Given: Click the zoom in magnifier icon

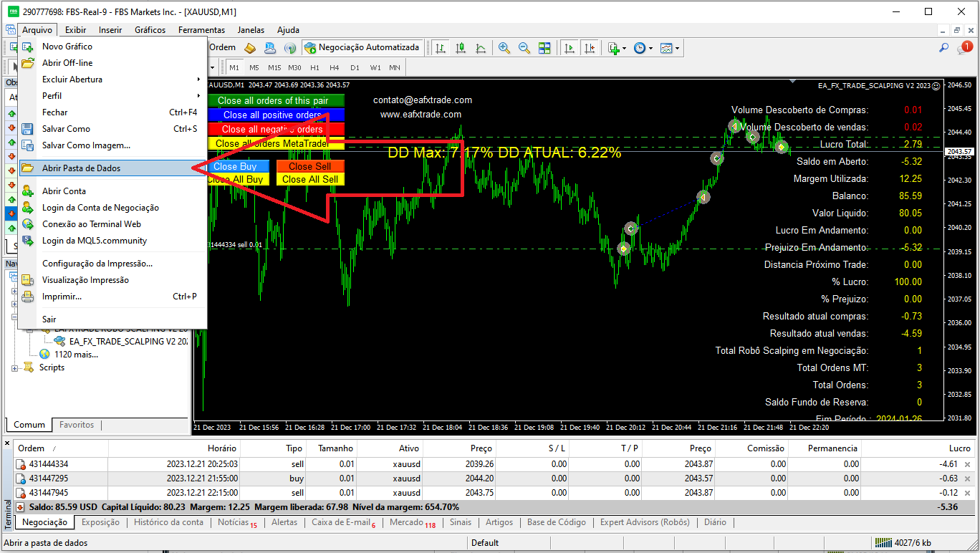Looking at the screenshot, I should pos(504,48).
